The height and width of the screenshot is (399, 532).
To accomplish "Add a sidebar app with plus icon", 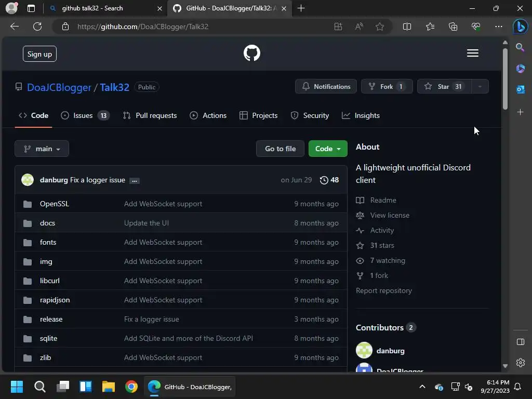I will [x=520, y=112].
